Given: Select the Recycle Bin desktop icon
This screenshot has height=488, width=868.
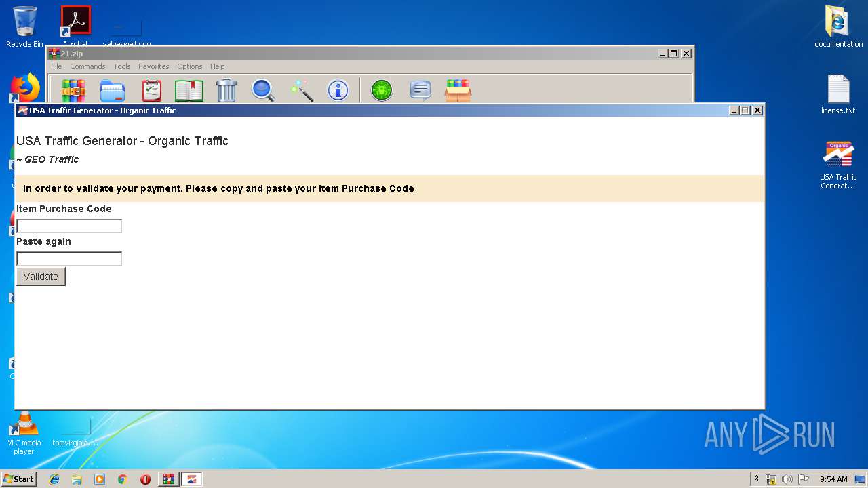Looking at the screenshot, I should tap(24, 27).
